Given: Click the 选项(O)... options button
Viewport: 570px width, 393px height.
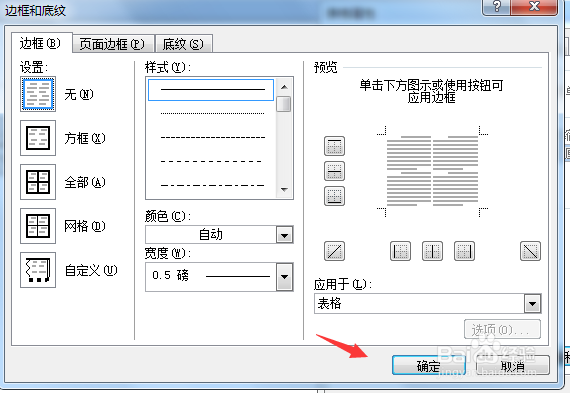Looking at the screenshot, I should [x=502, y=329].
